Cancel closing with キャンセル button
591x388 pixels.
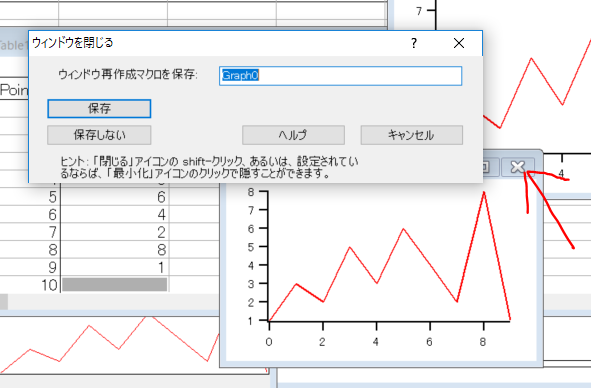pos(412,135)
